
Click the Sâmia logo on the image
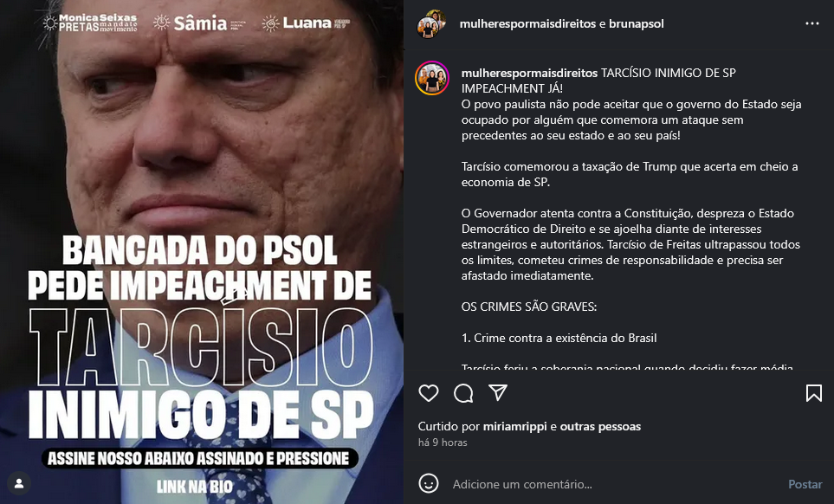199,23
